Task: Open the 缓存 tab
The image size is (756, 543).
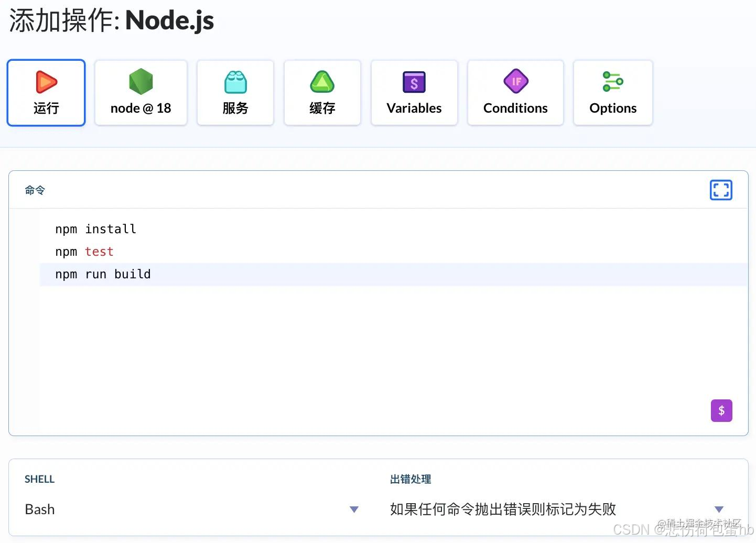Action: [322, 93]
